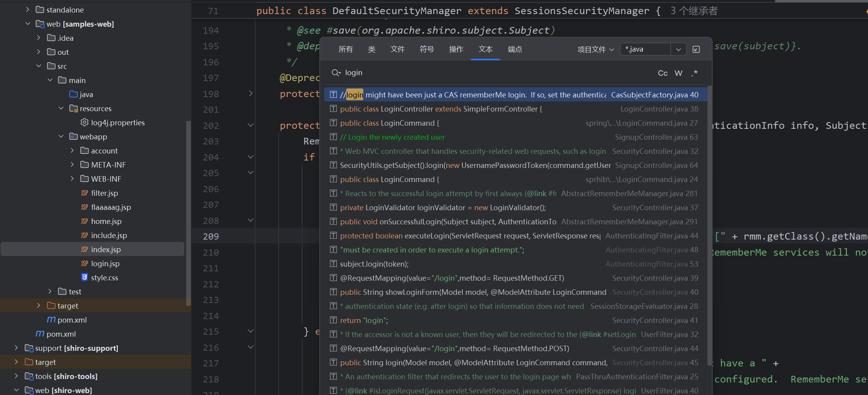Image resolution: width=868 pixels, height=395 pixels.
Task: Expand the WEB-INF folder
Action: [72, 179]
